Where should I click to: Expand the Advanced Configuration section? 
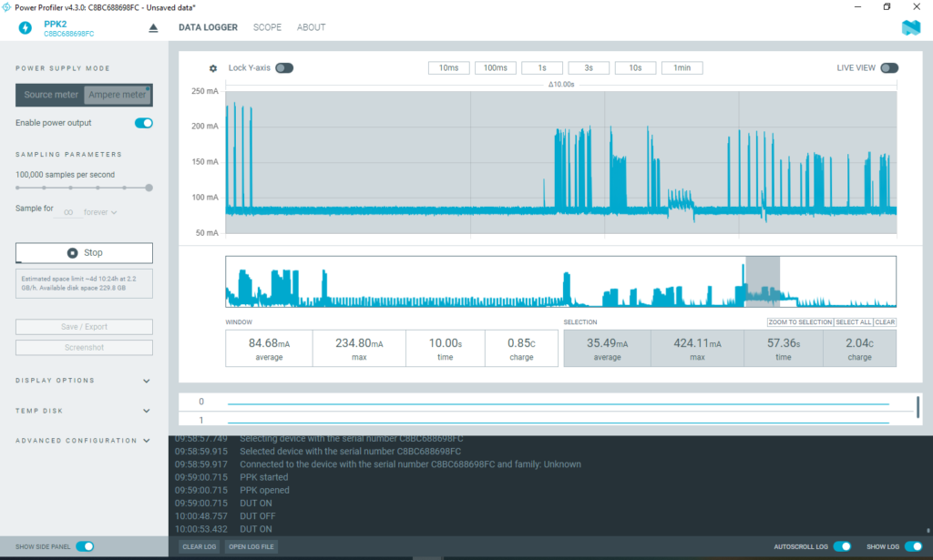(x=147, y=441)
